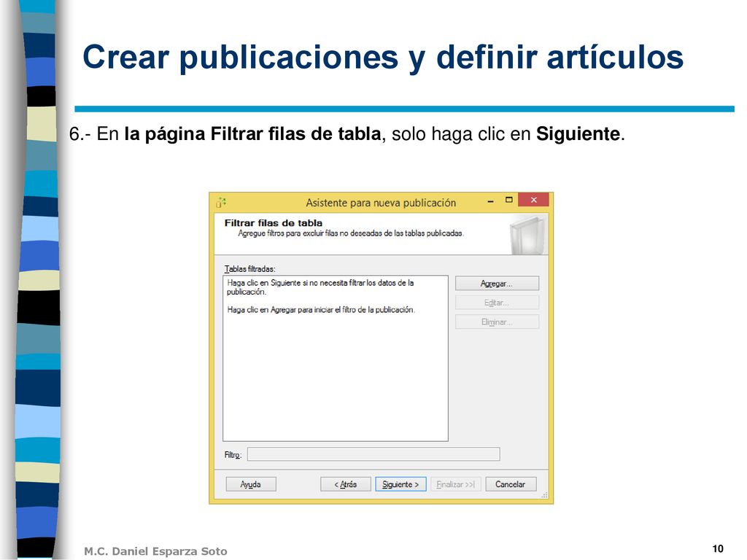Click inside the Filtro text field
The height and width of the screenshot is (560, 747).
coord(373,454)
